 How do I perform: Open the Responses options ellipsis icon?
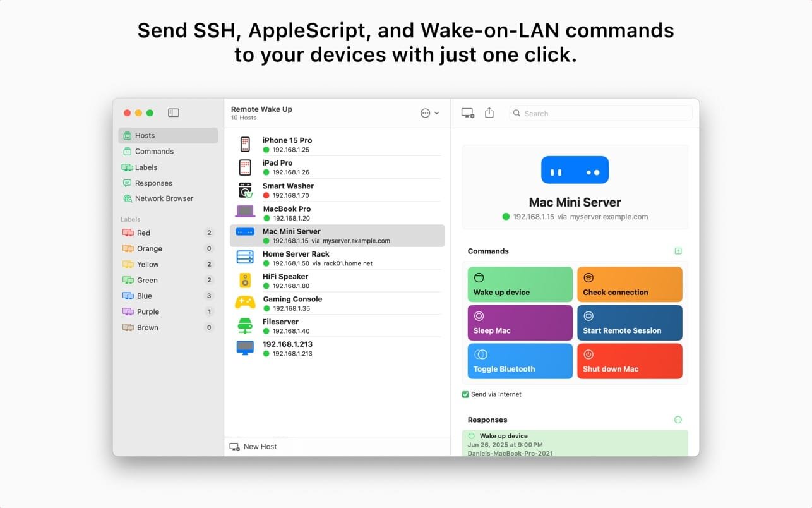678,420
